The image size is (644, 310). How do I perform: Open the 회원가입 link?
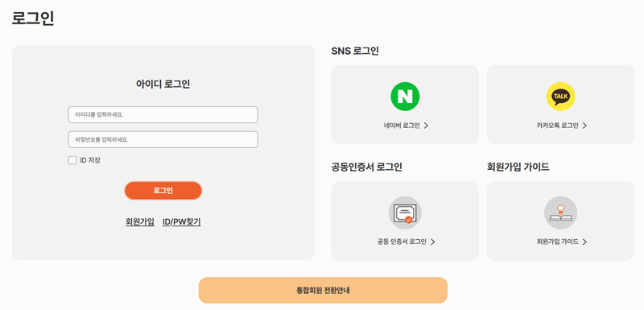tap(140, 222)
